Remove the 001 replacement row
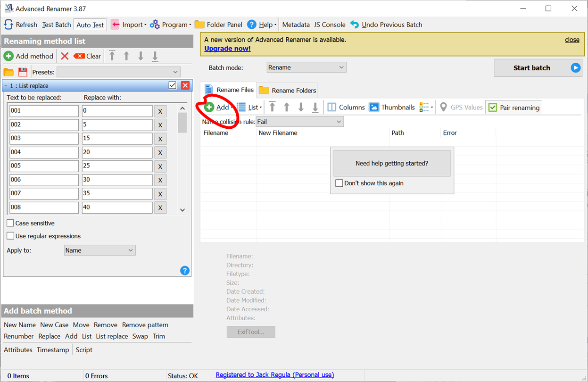The width and height of the screenshot is (588, 382). pyautogui.click(x=160, y=111)
